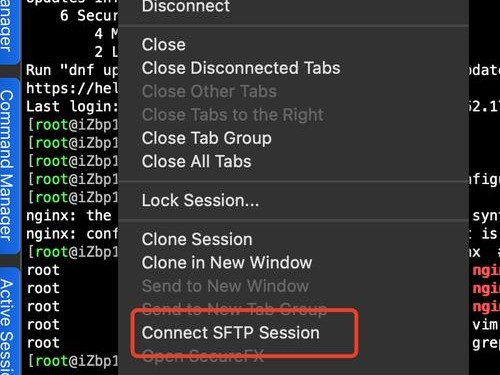Select Close Tab Group
The height and width of the screenshot is (375, 500).
pos(207,138)
